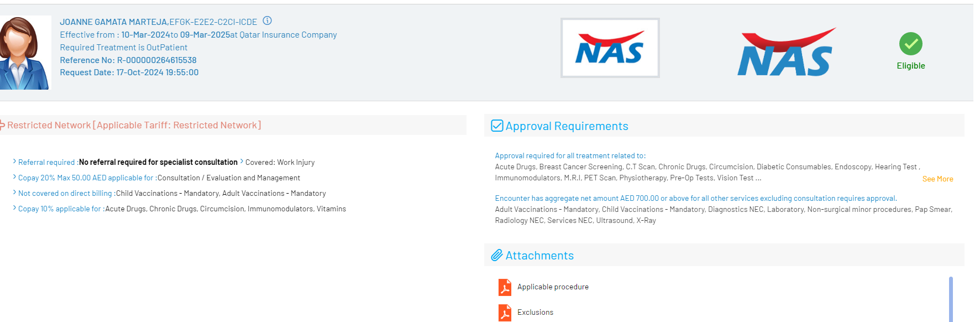Expand the Covered: Work Injury chevron
The image size is (980, 322).
click(242, 162)
